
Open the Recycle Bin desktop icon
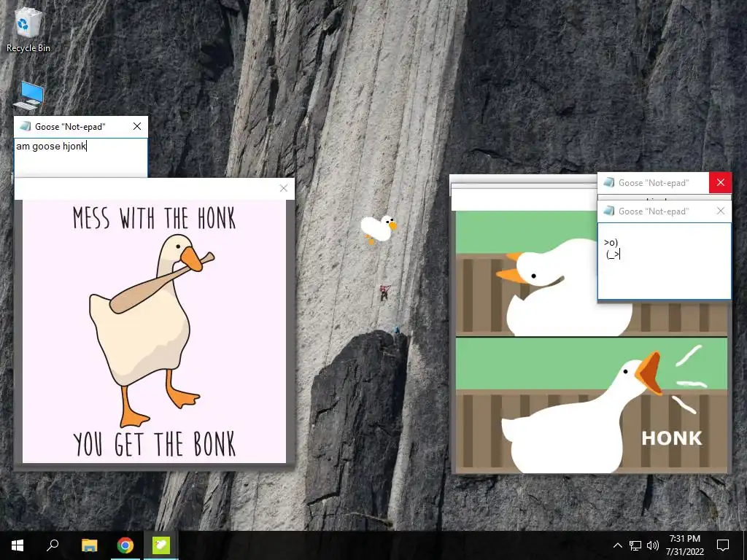click(28, 30)
